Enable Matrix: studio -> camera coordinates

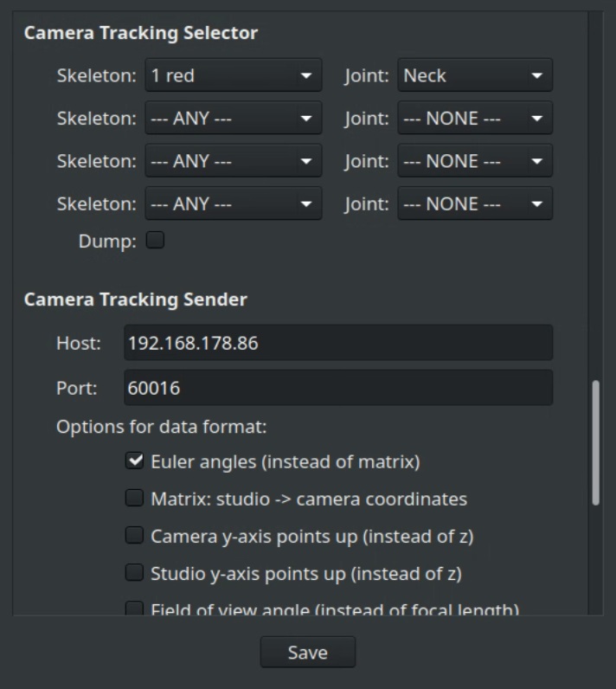click(135, 499)
